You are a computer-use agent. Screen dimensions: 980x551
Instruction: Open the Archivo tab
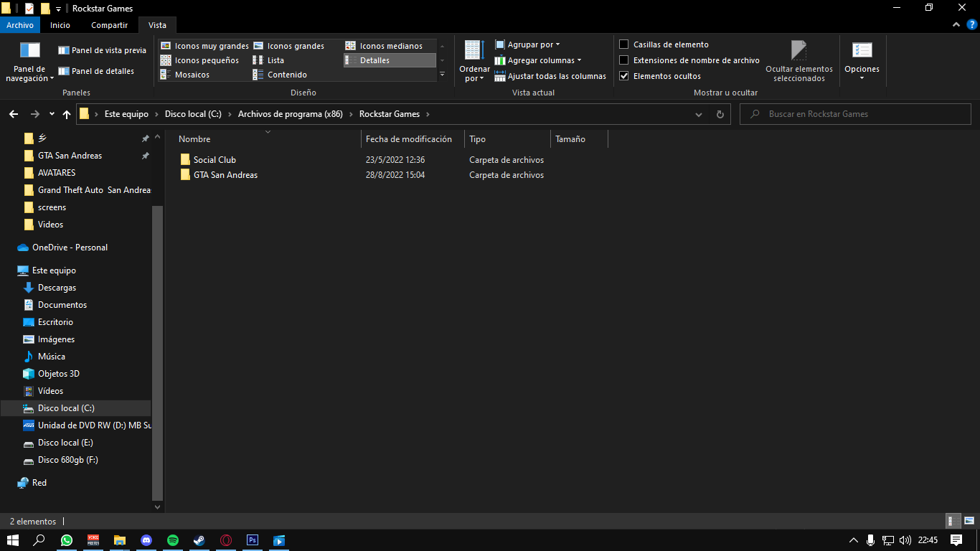(x=20, y=25)
